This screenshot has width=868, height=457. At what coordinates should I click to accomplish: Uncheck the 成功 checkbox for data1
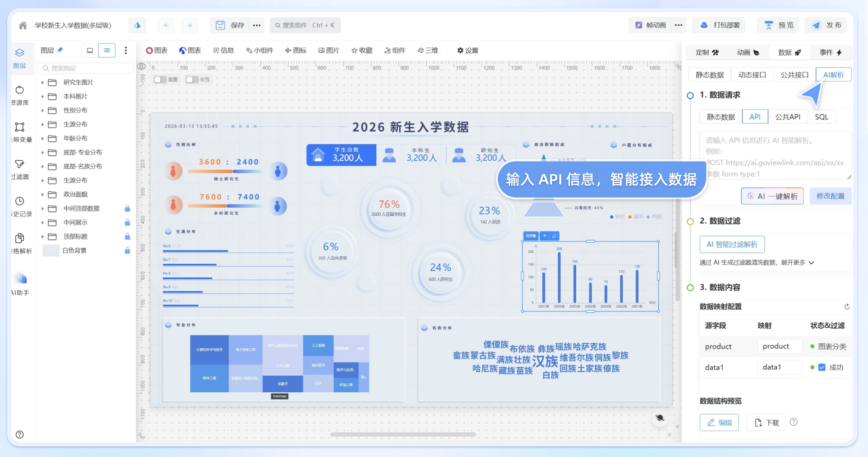point(821,367)
